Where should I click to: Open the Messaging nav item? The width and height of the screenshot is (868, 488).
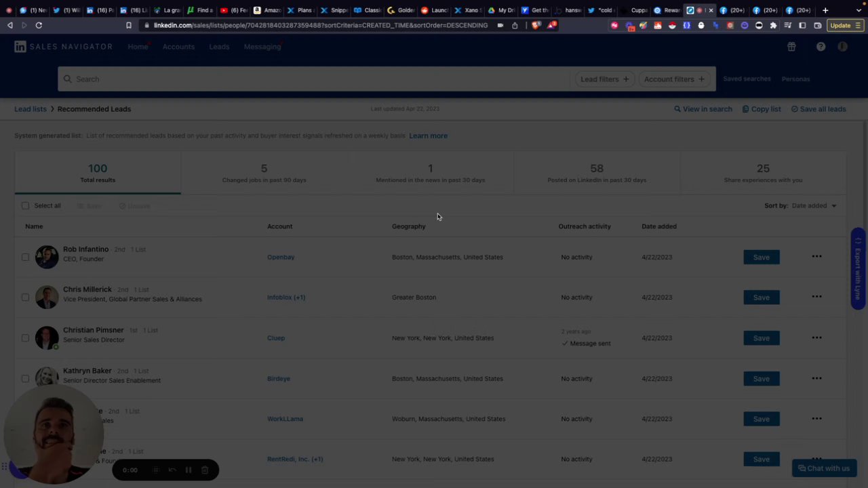click(x=262, y=47)
